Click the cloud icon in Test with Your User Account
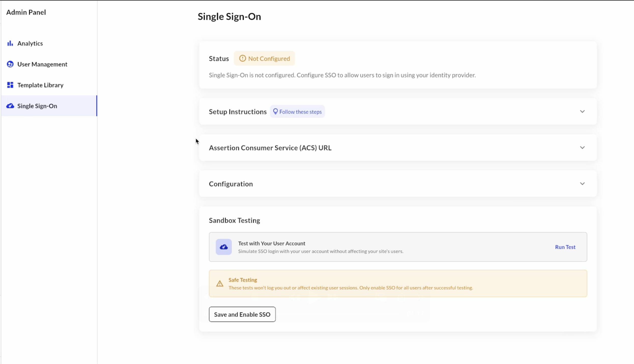 pos(224,247)
